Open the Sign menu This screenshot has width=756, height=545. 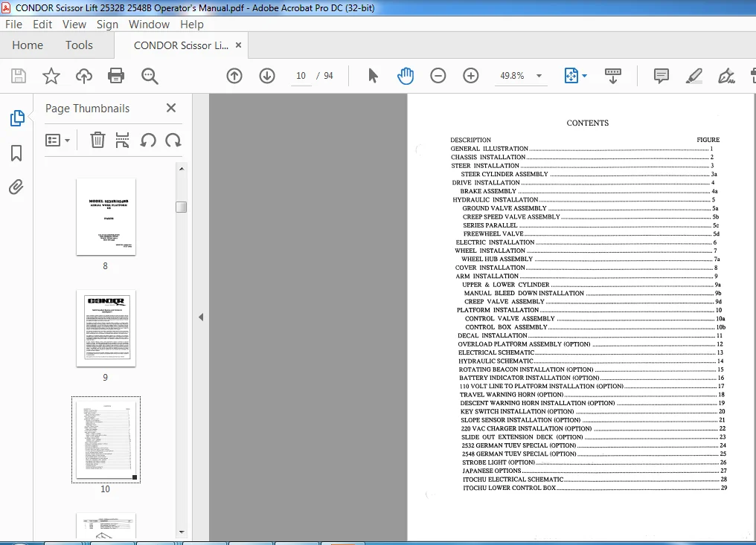click(107, 24)
